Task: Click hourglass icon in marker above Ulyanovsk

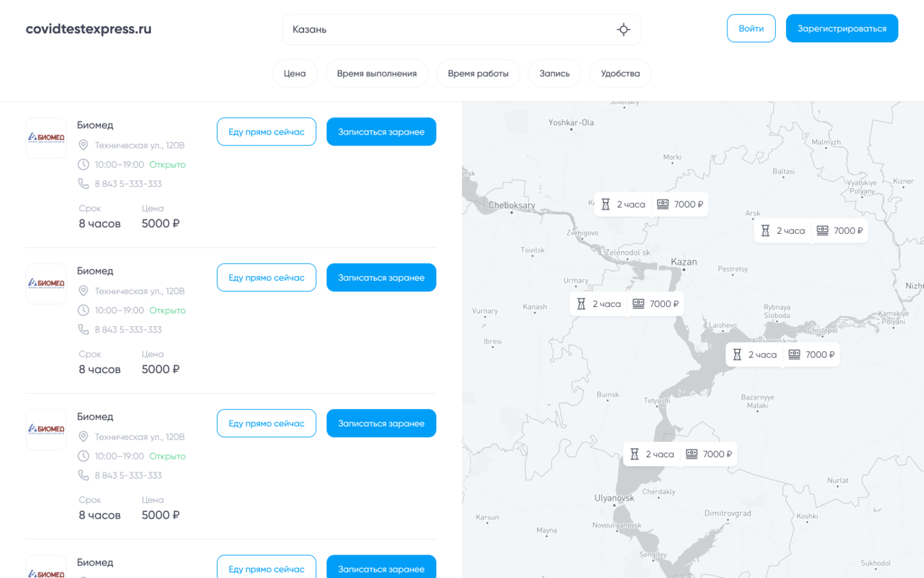Action: [634, 454]
